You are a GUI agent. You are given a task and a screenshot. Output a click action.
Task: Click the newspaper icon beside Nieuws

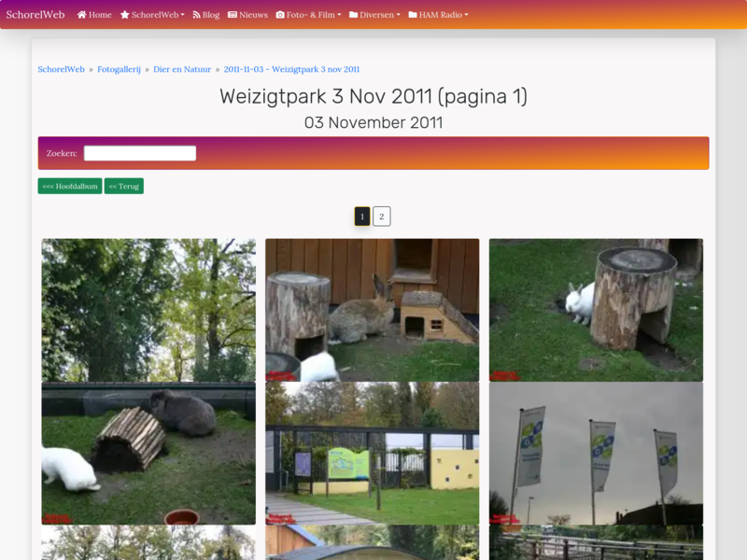coord(233,15)
